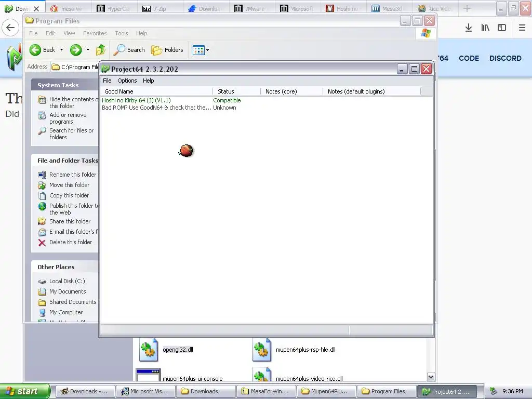Click the Explorer address bar field
The height and width of the screenshot is (399, 532).
pos(75,67)
